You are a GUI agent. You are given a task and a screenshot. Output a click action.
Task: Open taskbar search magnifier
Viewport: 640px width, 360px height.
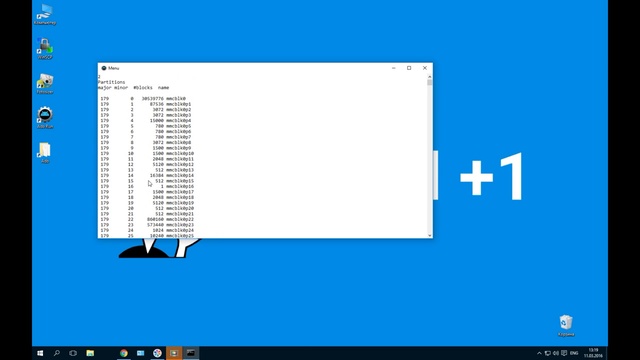(x=57, y=353)
